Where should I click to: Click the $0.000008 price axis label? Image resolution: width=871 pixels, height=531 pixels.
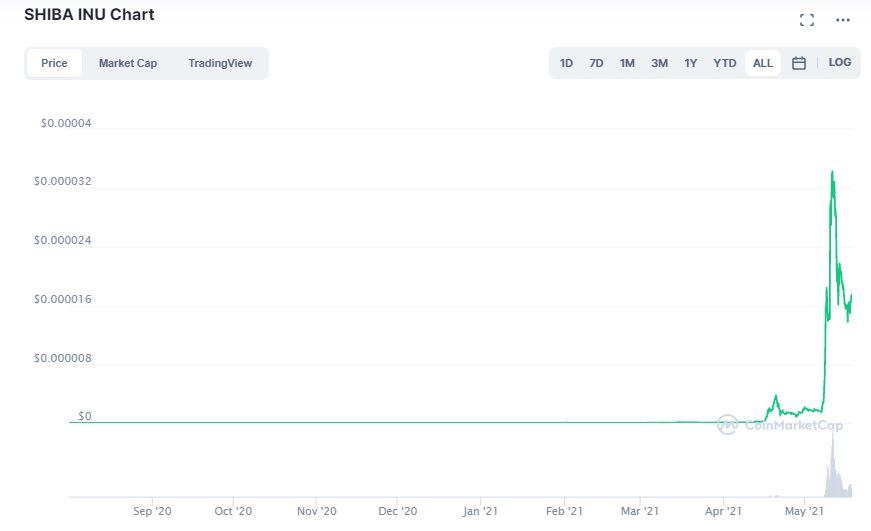pos(62,358)
